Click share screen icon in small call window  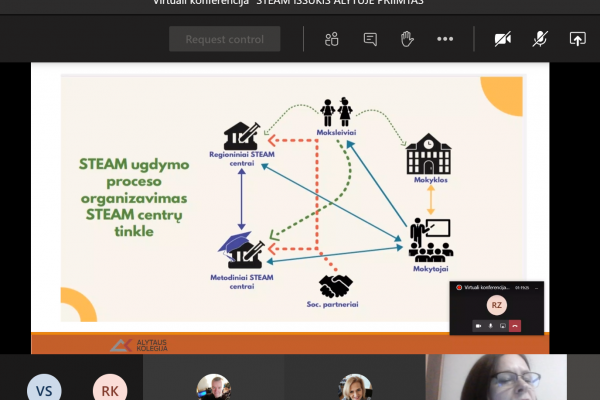(x=503, y=326)
